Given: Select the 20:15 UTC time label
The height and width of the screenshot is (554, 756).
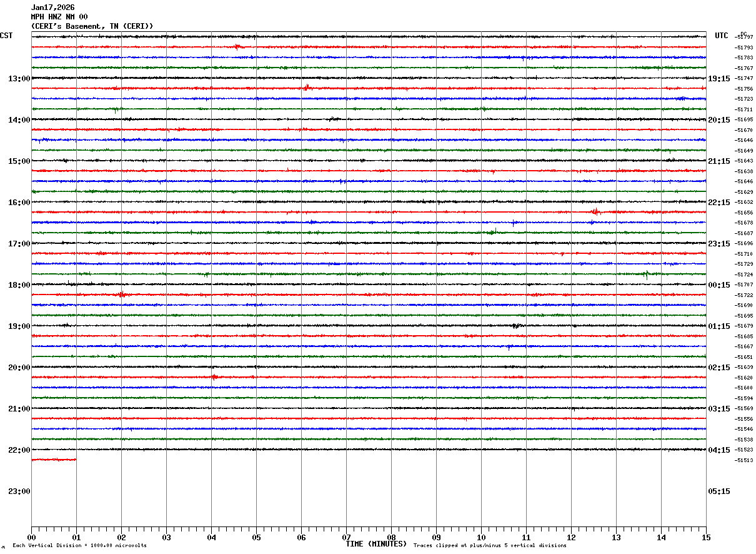Looking at the screenshot, I should point(719,120).
